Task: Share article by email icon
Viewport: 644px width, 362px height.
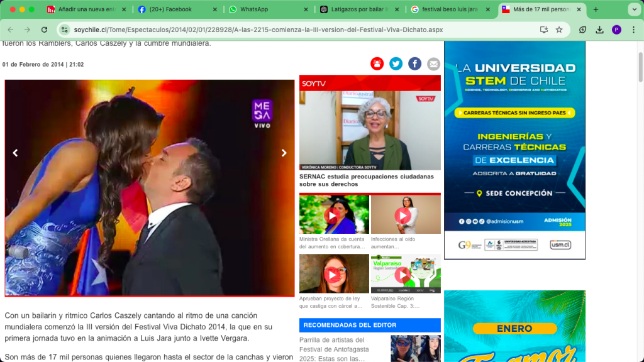Action: point(433,63)
